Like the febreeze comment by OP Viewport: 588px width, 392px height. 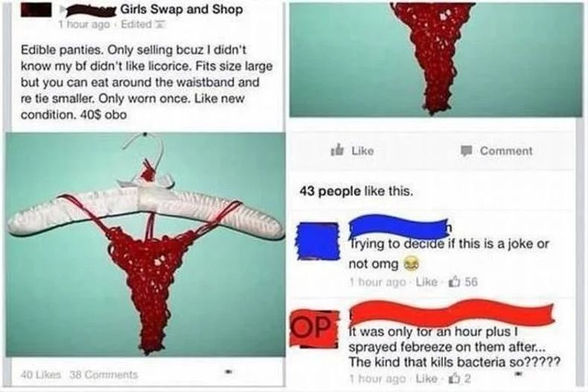426,379
